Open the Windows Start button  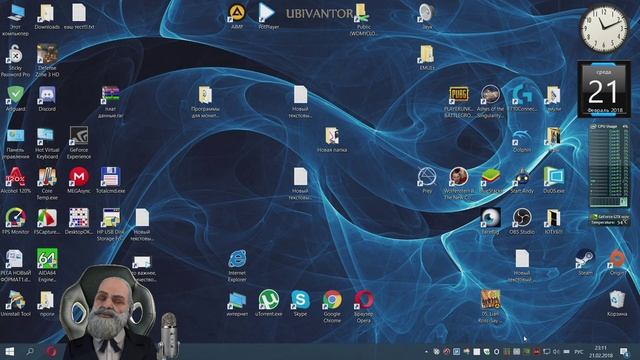[9, 351]
